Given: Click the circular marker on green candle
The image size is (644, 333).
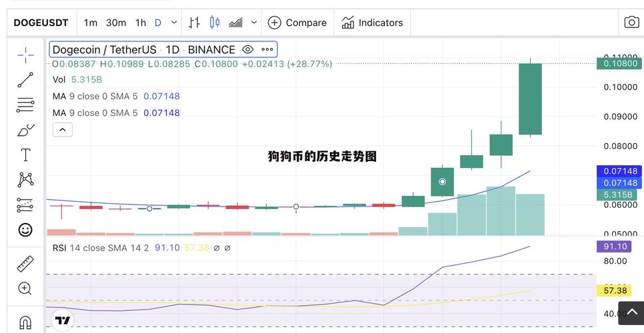Looking at the screenshot, I should pyautogui.click(x=443, y=182).
